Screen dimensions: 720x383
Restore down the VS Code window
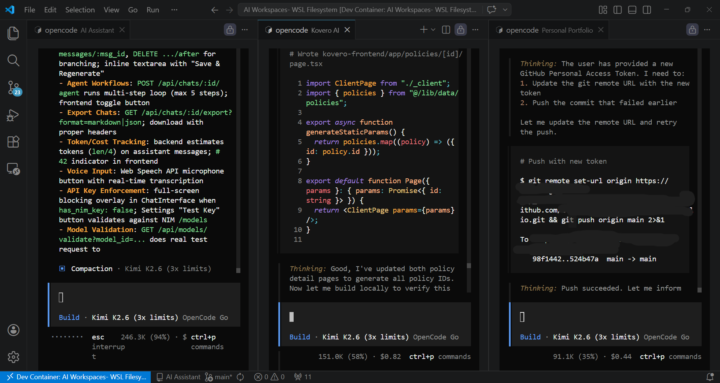pyautogui.click(x=687, y=10)
